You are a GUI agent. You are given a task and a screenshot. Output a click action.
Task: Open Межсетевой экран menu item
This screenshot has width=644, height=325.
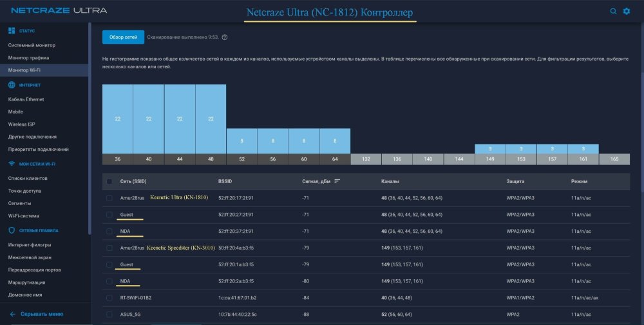[x=30, y=257]
